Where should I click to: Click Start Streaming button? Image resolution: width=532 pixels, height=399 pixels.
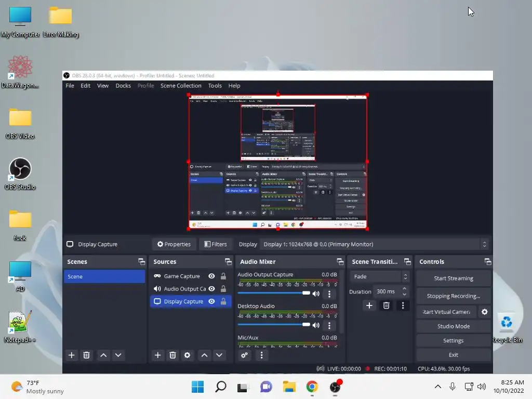(453, 278)
